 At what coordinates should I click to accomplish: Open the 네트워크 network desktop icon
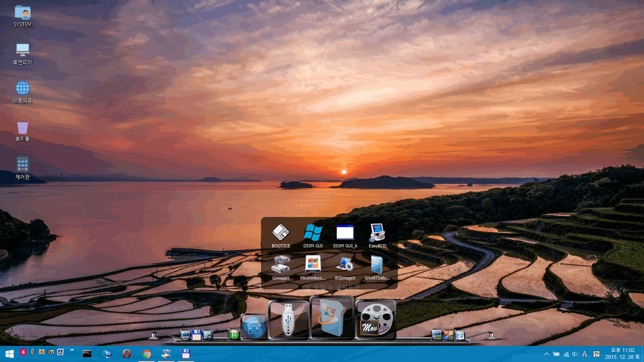pyautogui.click(x=23, y=93)
